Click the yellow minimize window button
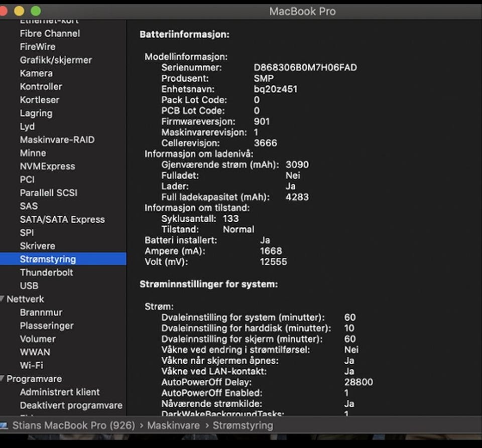 click(19, 11)
